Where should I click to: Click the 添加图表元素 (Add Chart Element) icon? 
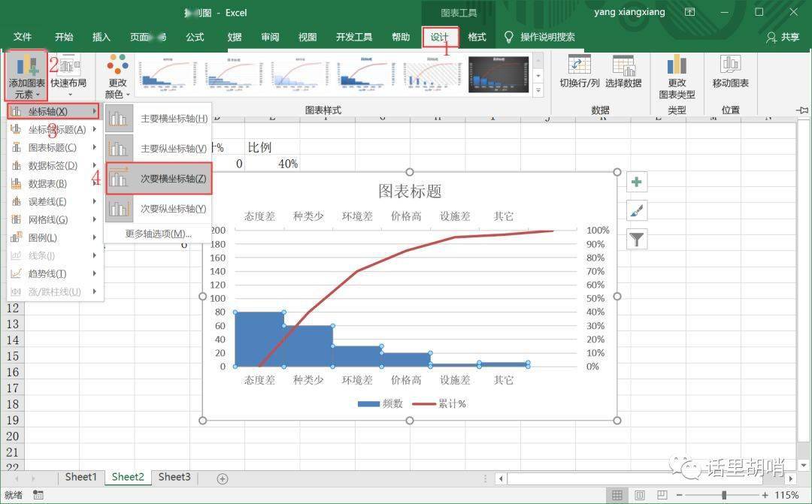[x=26, y=66]
